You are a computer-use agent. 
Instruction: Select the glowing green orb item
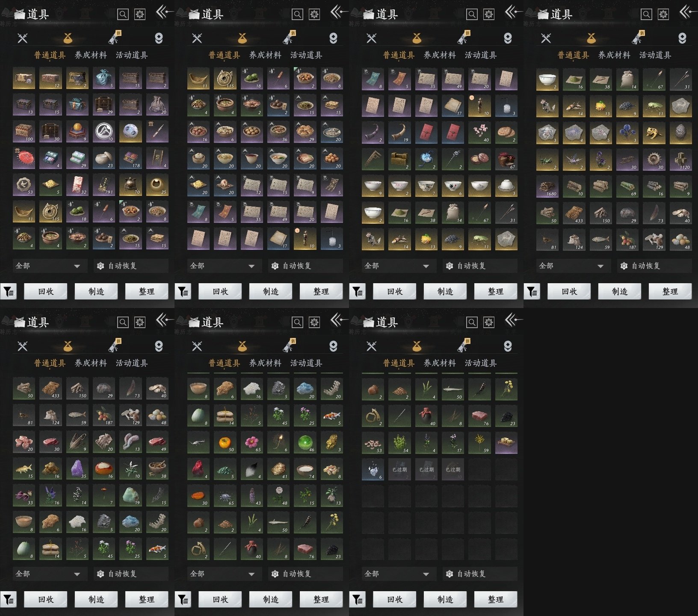click(305, 443)
